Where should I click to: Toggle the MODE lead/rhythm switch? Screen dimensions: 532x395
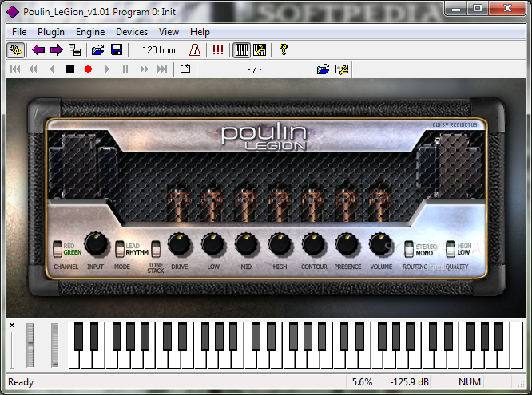tap(120, 249)
